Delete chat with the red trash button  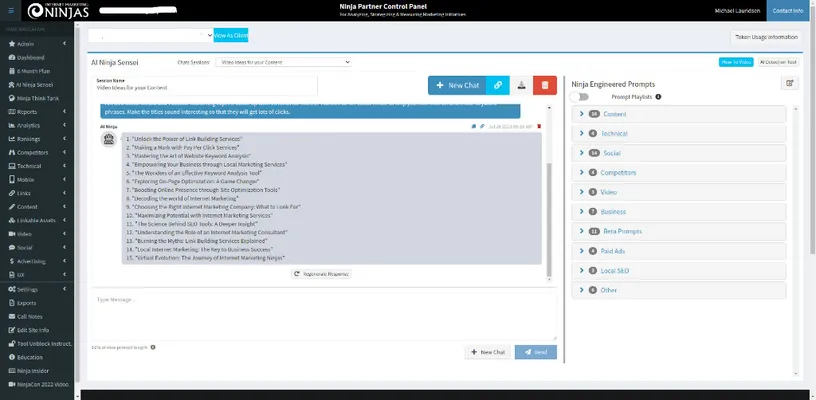click(545, 85)
